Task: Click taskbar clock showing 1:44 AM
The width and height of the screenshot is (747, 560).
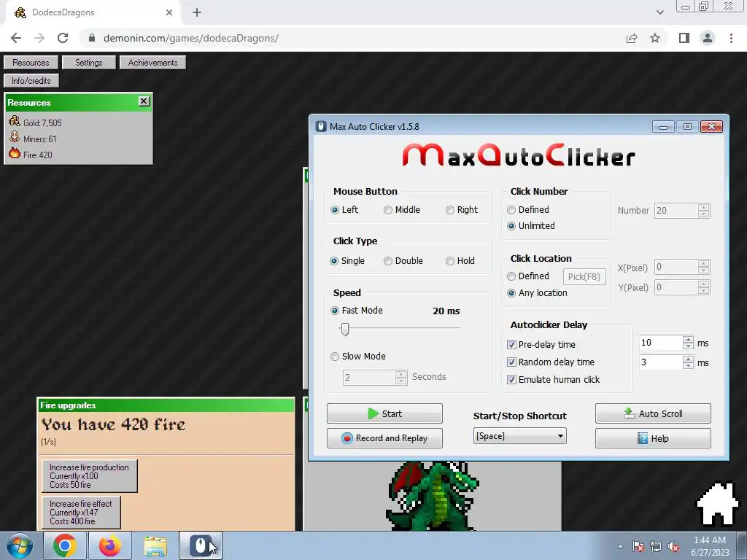Action: click(710, 546)
